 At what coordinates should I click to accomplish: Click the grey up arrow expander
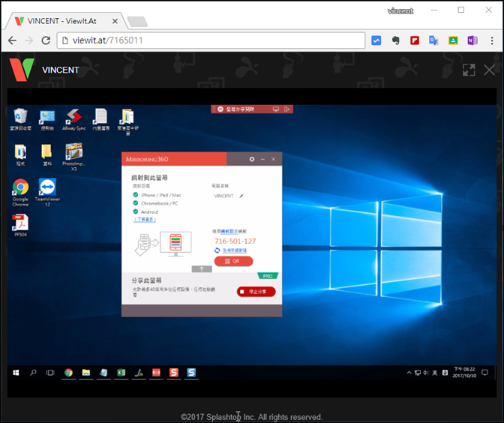point(202,269)
